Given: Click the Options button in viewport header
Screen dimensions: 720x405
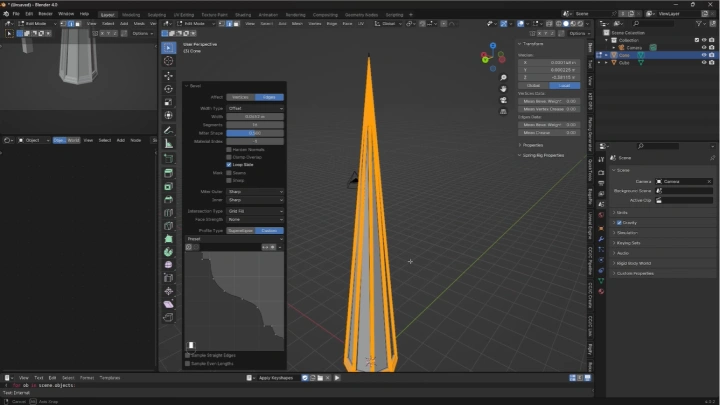Looking at the screenshot, I should [577, 34].
